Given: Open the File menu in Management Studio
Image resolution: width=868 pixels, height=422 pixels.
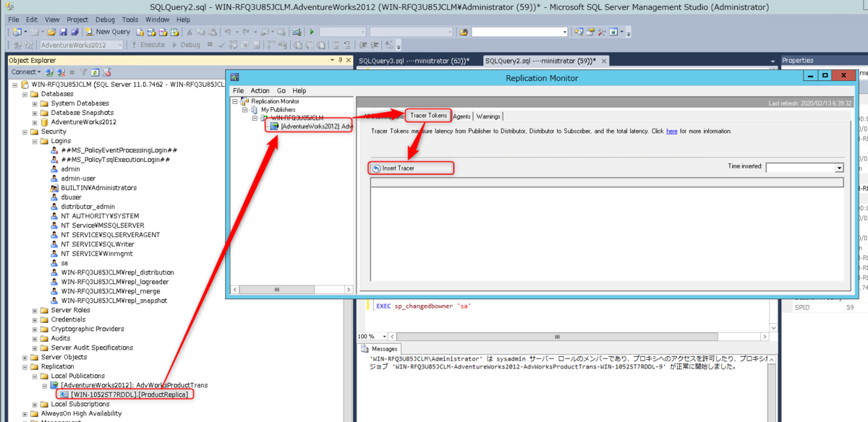Looking at the screenshot, I should point(14,20).
